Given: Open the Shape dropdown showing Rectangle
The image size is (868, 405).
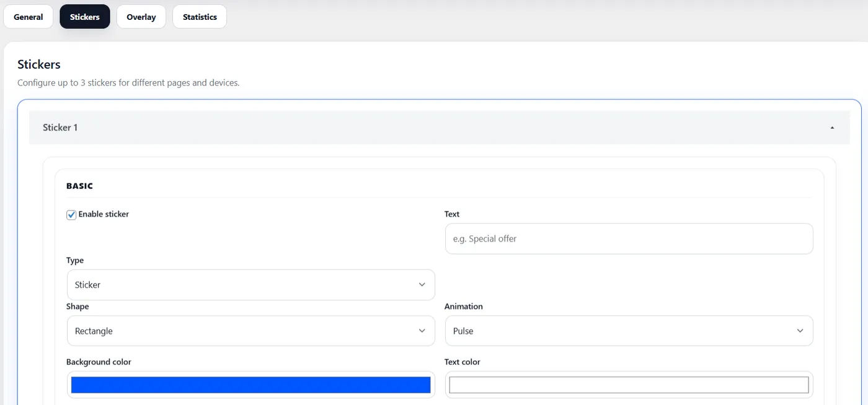Looking at the screenshot, I should (250, 331).
